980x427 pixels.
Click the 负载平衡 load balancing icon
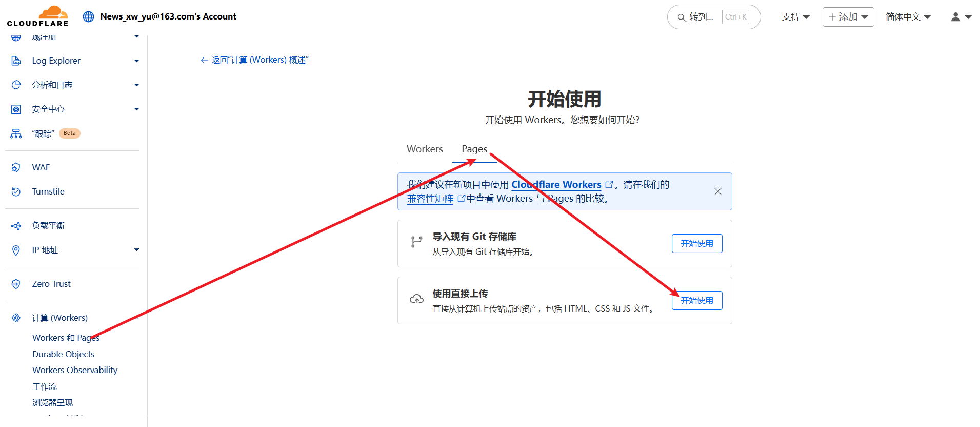[16, 226]
